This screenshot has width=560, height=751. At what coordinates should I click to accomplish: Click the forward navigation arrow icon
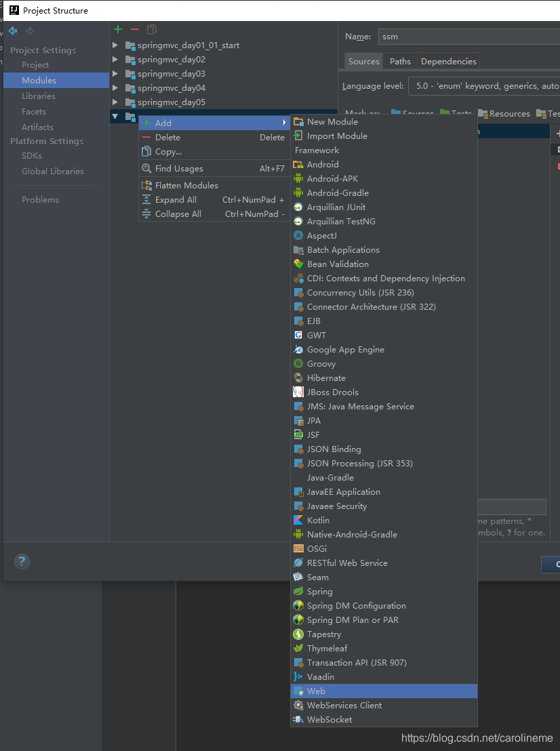click(x=30, y=31)
